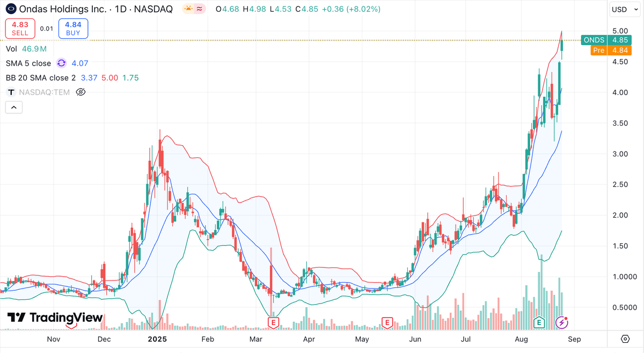Show the hidden NASDAQ:TEM series via eye icon
Viewport: 644px width, 353px height.
click(81, 92)
